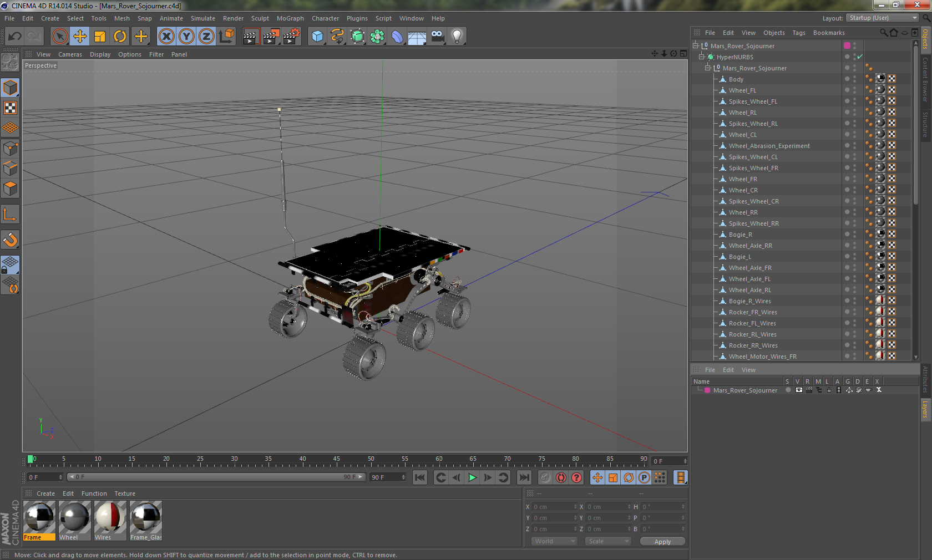Open the MoGraph menu
This screenshot has height=560, width=932.
point(290,18)
